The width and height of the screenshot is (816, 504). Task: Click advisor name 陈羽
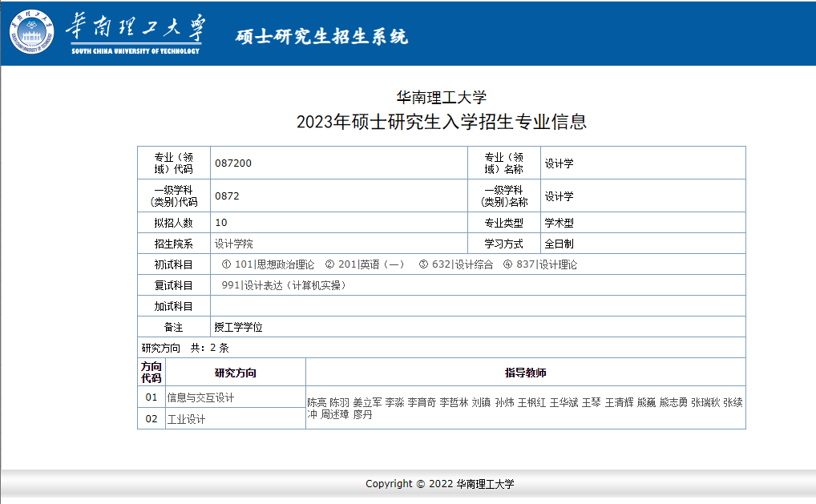(340, 402)
